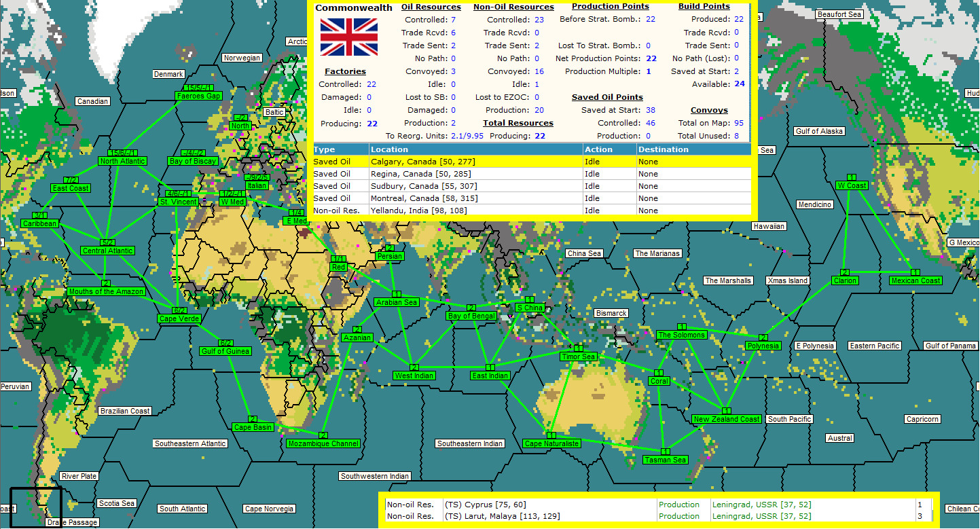This screenshot has height=529, width=980.
Task: Click the Bismarck sea area label
Action: coord(611,314)
